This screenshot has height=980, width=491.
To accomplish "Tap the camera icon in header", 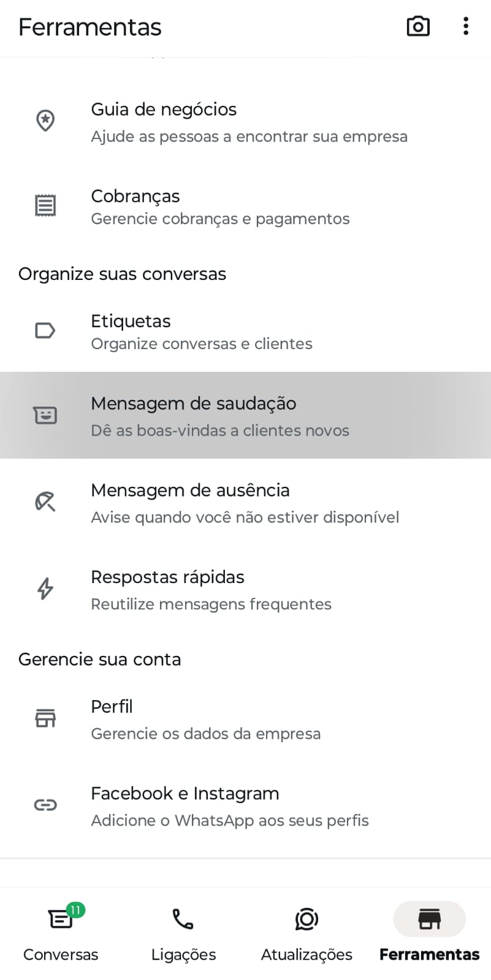I will coord(418,26).
